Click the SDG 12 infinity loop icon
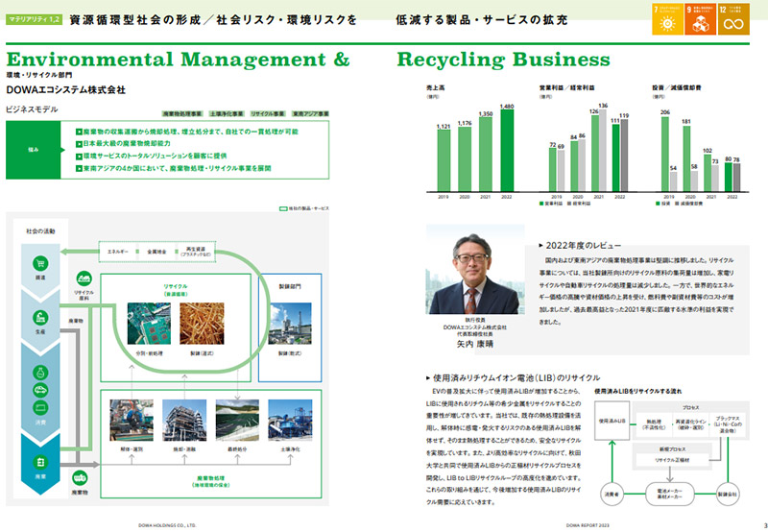768x532 pixels. (733, 19)
